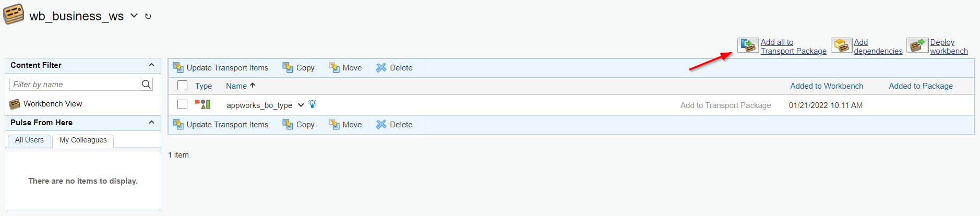Screen dimensions: 980x216
Task: Check the appworks_bo_type row checkbox
Action: click(x=182, y=104)
